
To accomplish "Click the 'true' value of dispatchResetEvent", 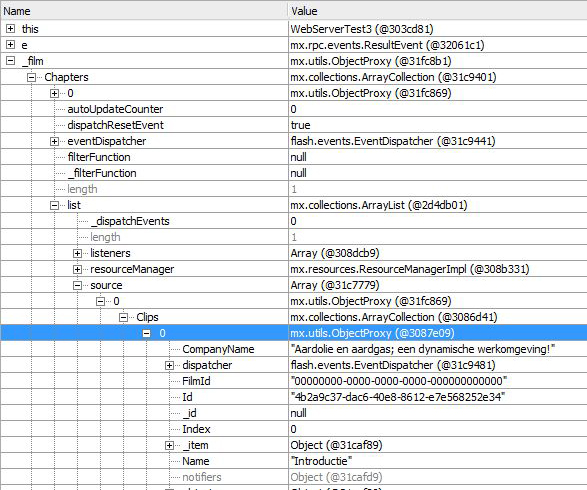I will coord(300,125).
